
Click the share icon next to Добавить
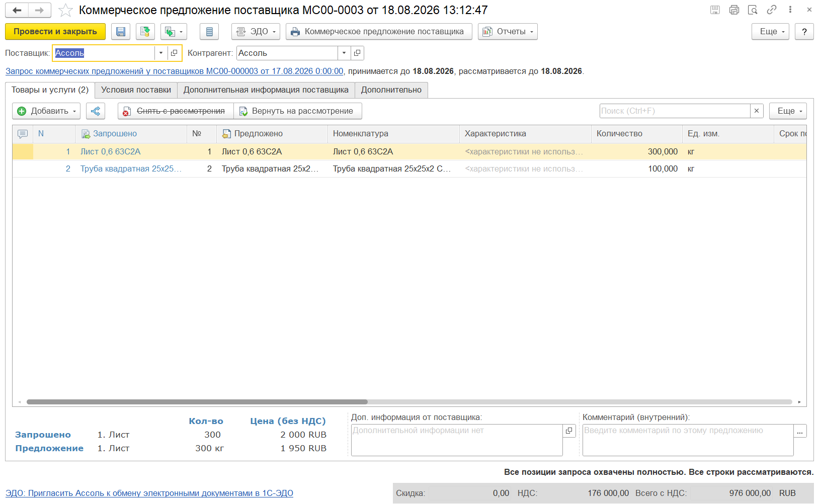pyautogui.click(x=96, y=111)
